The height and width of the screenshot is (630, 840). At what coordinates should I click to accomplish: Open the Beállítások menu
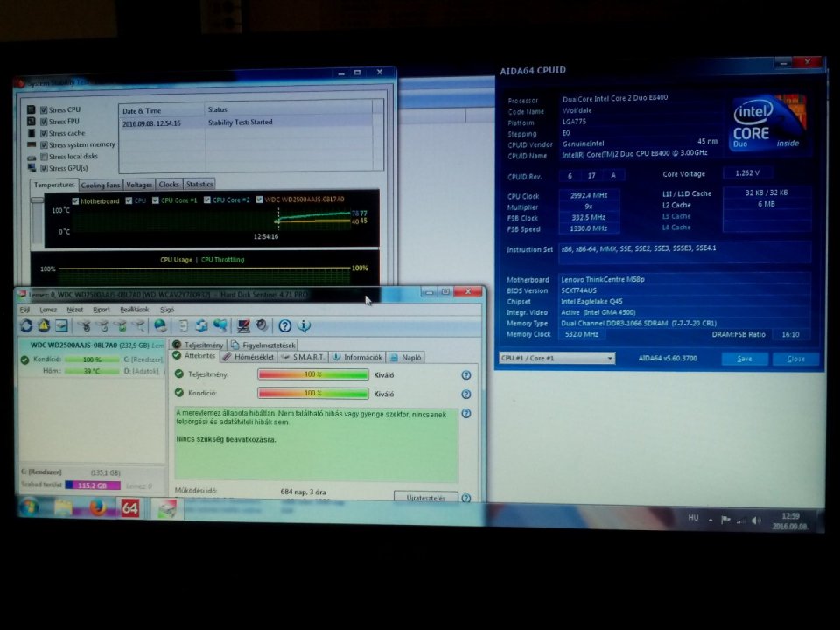pos(135,310)
